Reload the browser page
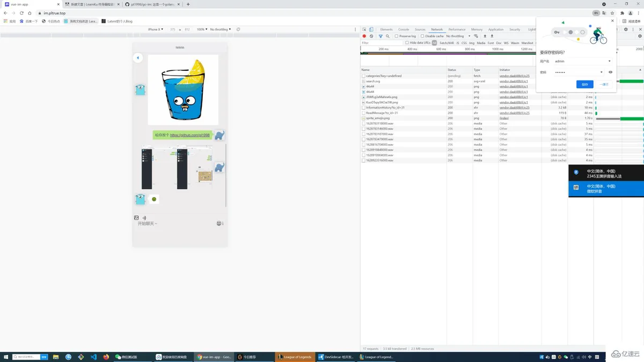This screenshot has width=644, height=362. (x=21, y=13)
